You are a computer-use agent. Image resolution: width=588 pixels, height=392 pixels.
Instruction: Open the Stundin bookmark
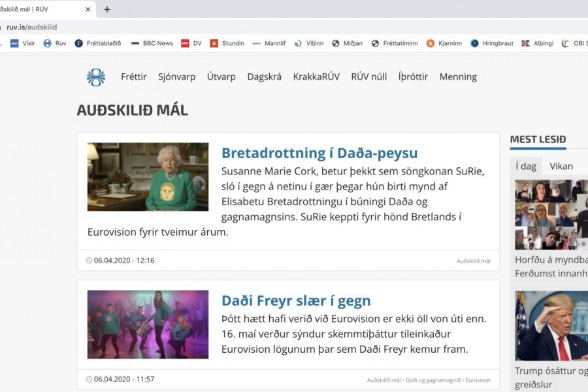(x=227, y=43)
